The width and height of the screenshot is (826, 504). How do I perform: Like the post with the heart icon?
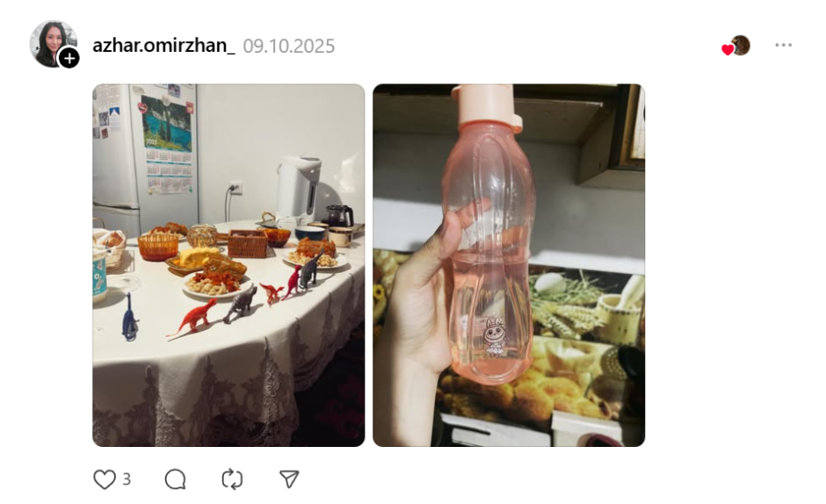105,479
